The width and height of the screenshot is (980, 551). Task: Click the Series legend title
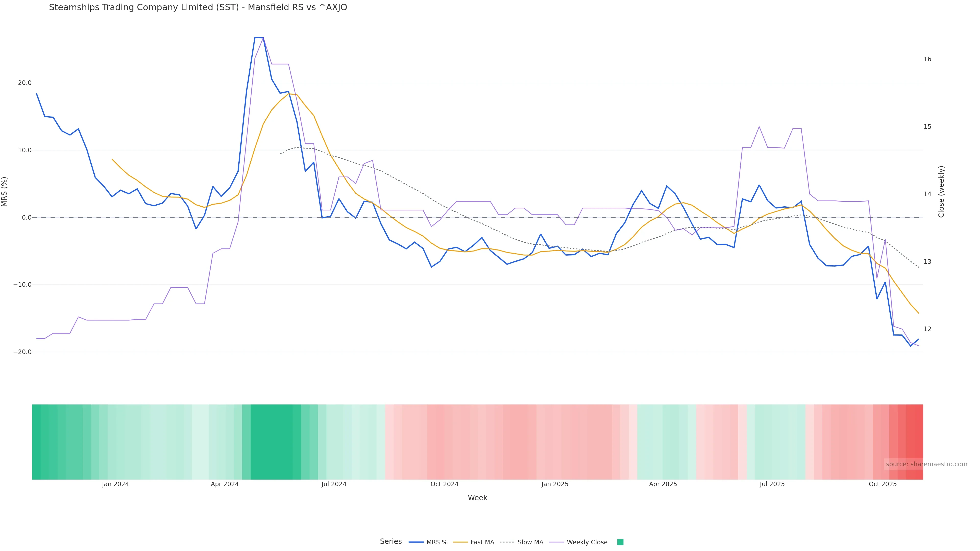tap(391, 542)
